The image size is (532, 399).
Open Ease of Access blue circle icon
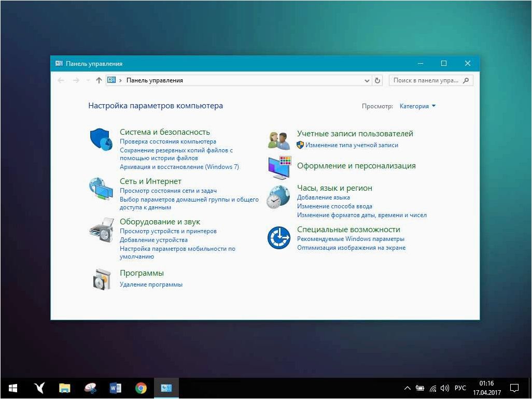(x=278, y=238)
